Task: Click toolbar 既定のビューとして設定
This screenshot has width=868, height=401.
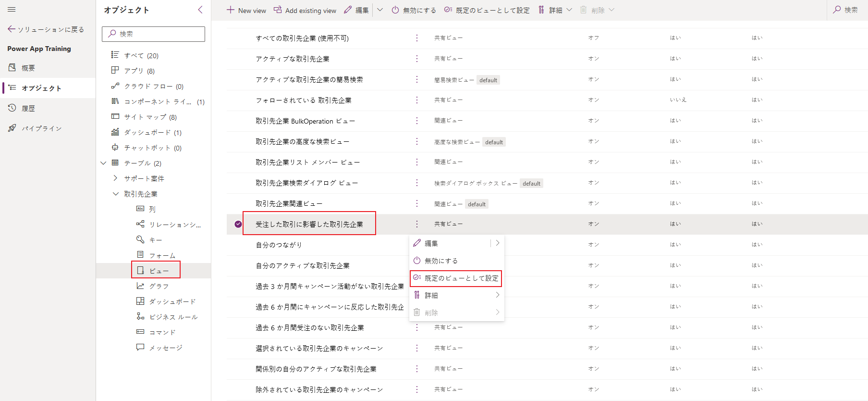Action: click(x=487, y=10)
